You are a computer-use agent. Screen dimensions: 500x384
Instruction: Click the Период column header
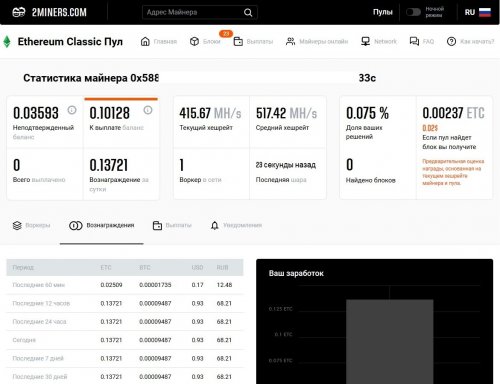[23, 267]
